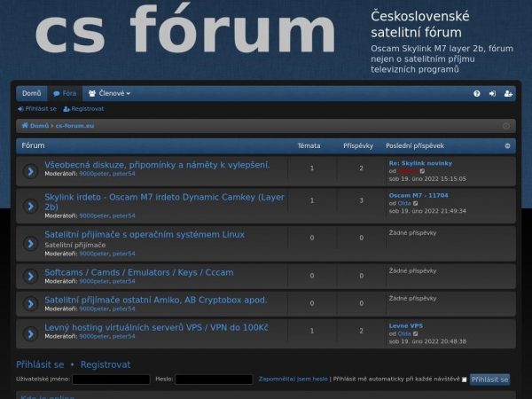Click moderator 9000peter in Softcams row
This screenshot has height=399, width=532.
94,281
